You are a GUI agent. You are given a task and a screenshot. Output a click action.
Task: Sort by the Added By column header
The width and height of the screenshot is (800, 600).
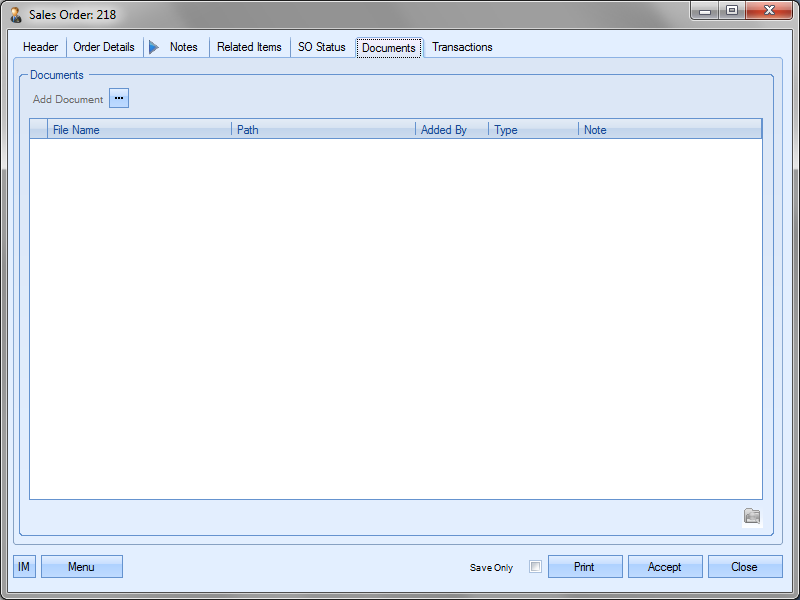[x=452, y=130]
